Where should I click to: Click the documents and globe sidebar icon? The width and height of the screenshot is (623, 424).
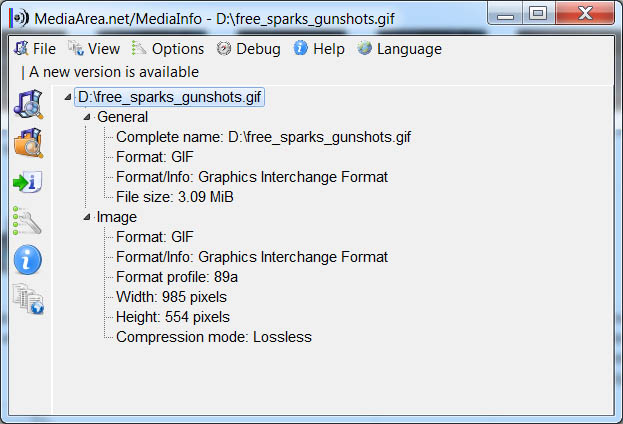click(x=28, y=298)
